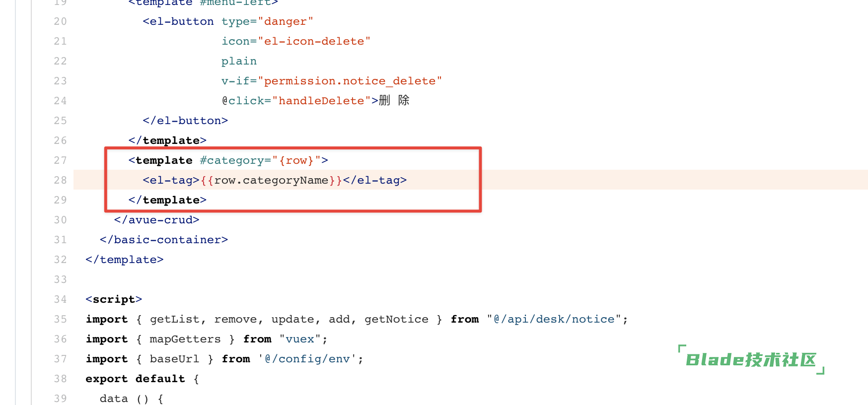Click getNotice in the import list
868x405 pixels.
396,319
